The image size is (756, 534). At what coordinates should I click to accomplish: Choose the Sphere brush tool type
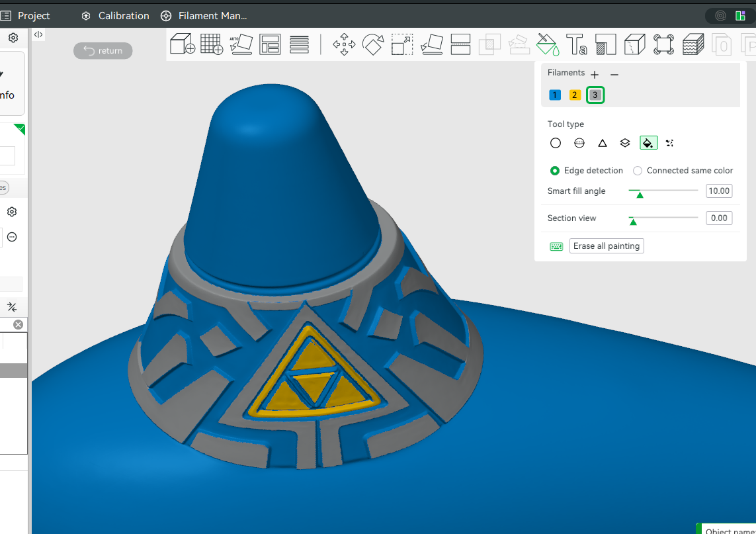tap(579, 144)
